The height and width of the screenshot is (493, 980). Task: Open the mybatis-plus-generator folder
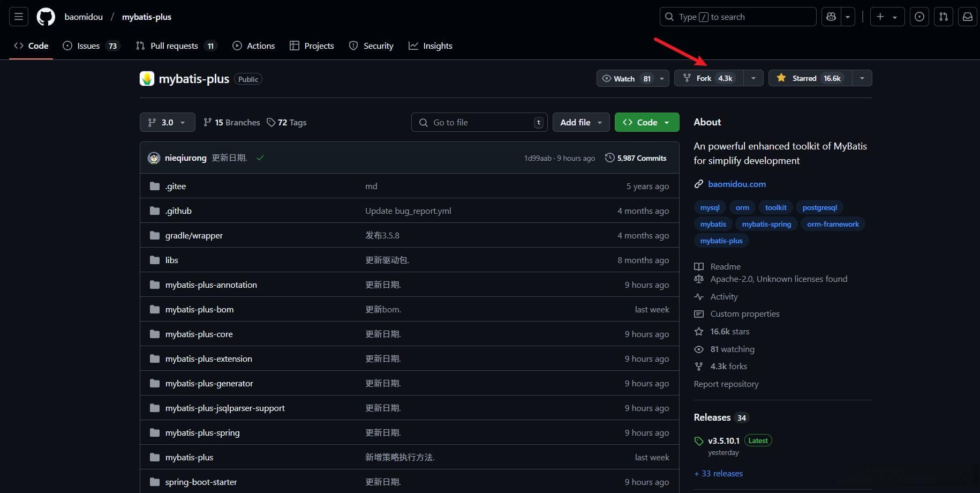point(209,383)
